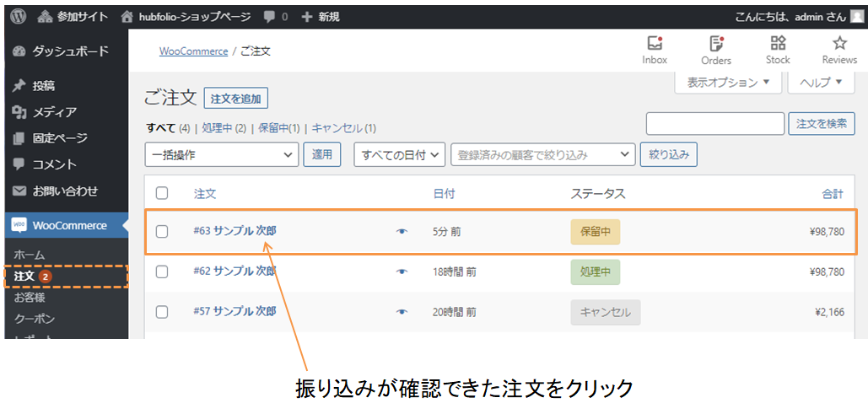The width and height of the screenshot is (868, 403).
Task: Toggle select-all orders checkbox
Action: coord(162,193)
